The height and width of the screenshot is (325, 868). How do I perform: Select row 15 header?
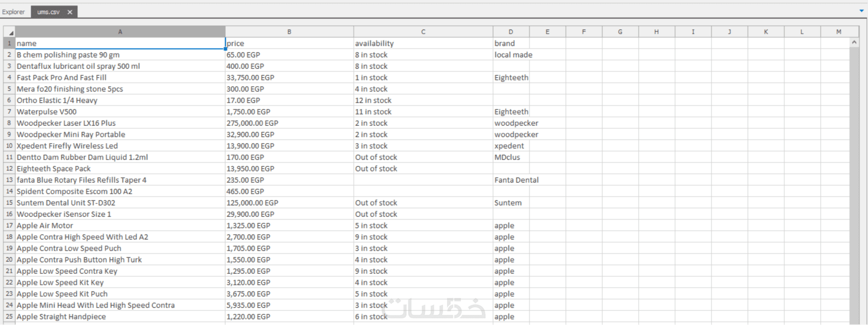click(x=9, y=203)
